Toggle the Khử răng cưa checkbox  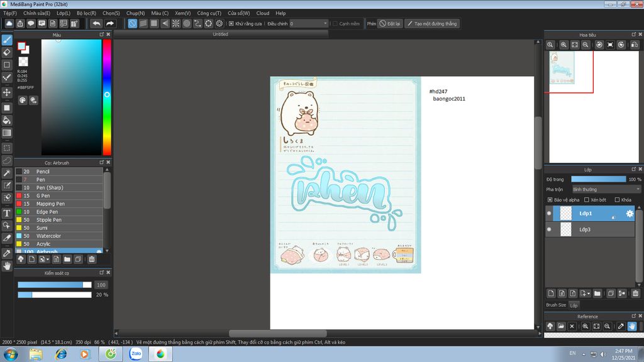point(231,24)
